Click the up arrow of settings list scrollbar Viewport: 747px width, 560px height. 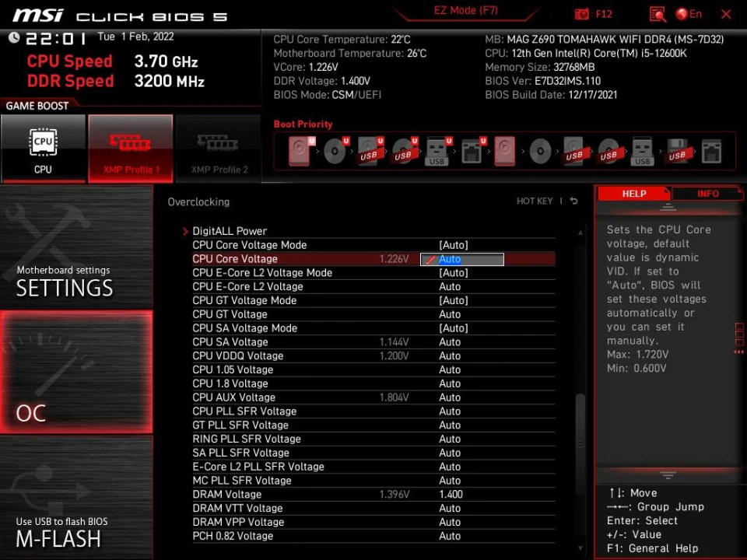pyautogui.click(x=580, y=233)
